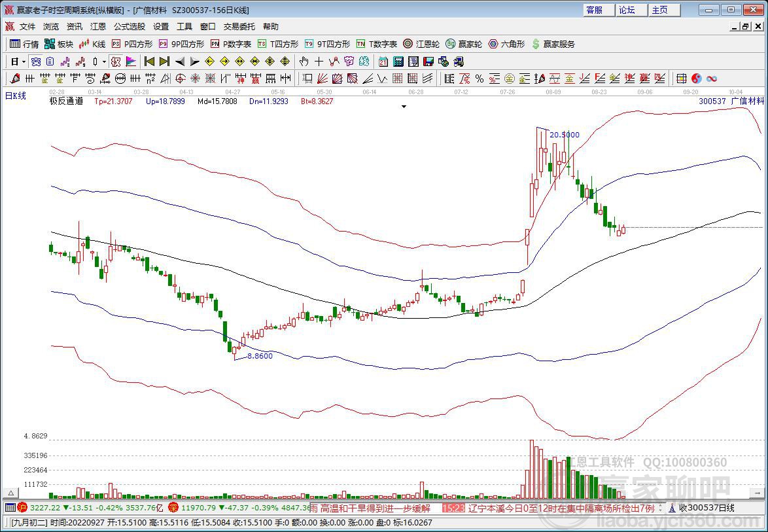
Task: Click the 深 Shenzhen index icon
Action: (x=173, y=508)
